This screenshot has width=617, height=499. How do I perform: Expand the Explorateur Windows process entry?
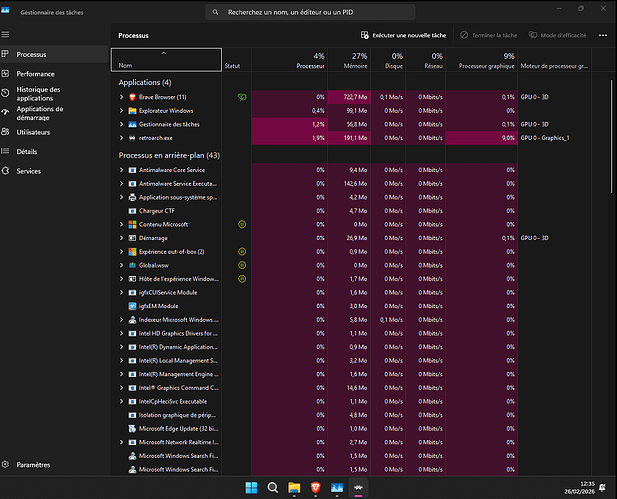(121, 110)
